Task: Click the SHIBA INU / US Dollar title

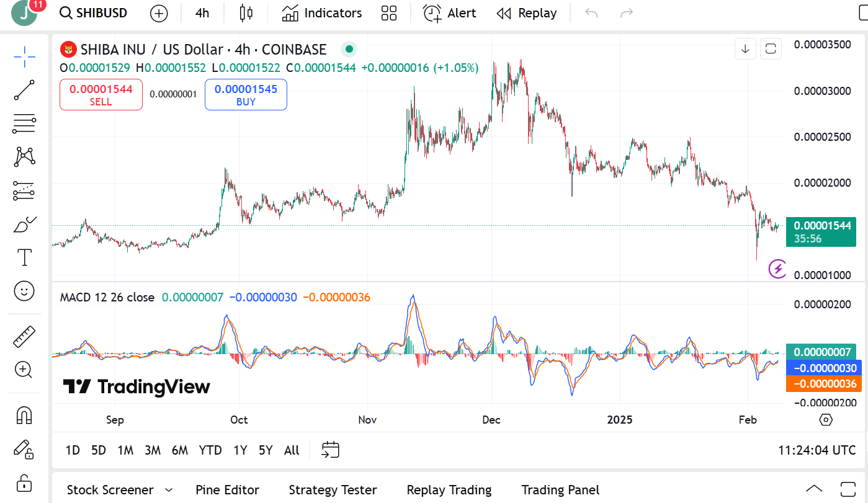Action: (x=151, y=50)
